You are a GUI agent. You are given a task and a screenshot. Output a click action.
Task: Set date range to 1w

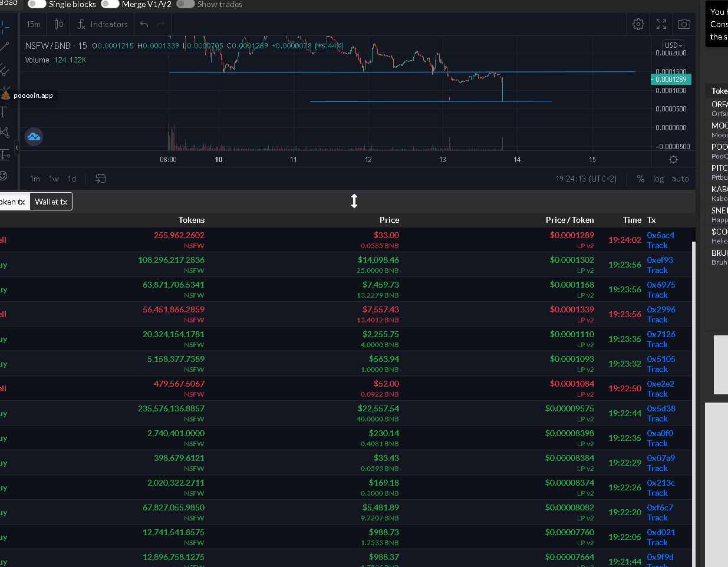pyautogui.click(x=54, y=179)
